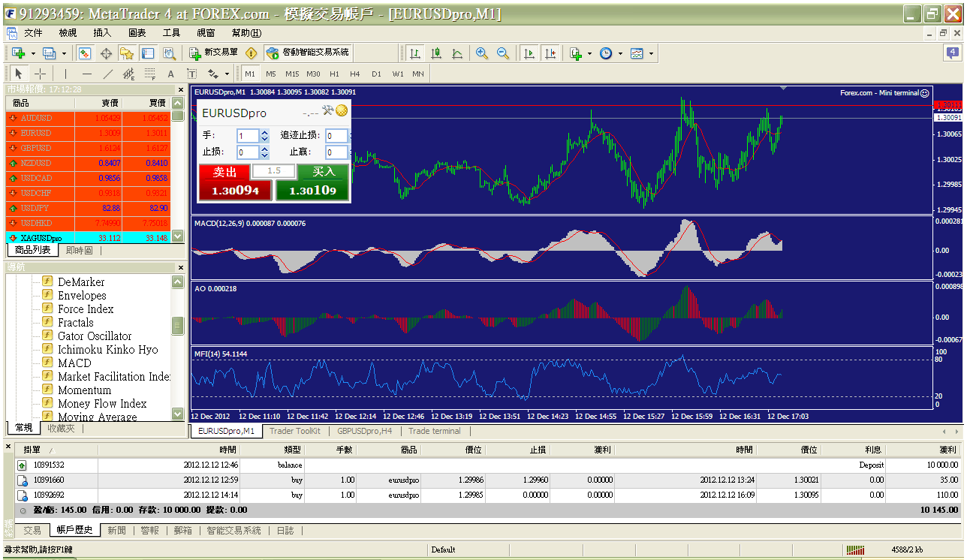Expand the new chart dropdown arrow
Viewport: 967px width, 560px height.
click(33, 53)
